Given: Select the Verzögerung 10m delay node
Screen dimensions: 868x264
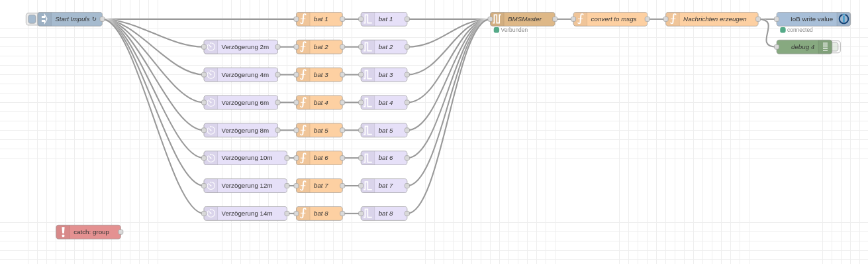Looking at the screenshot, I should click(x=246, y=158).
